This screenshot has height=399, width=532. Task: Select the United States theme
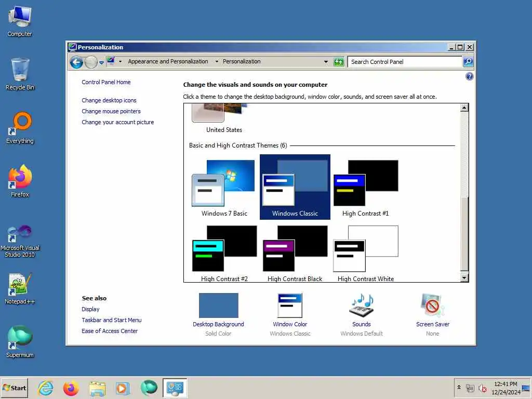tap(224, 119)
